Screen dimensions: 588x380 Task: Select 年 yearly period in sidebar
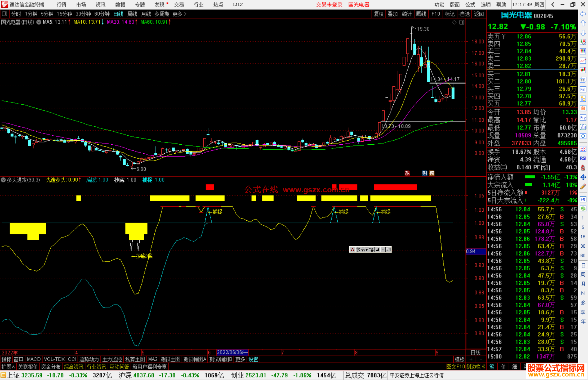pyautogui.click(x=583, y=321)
